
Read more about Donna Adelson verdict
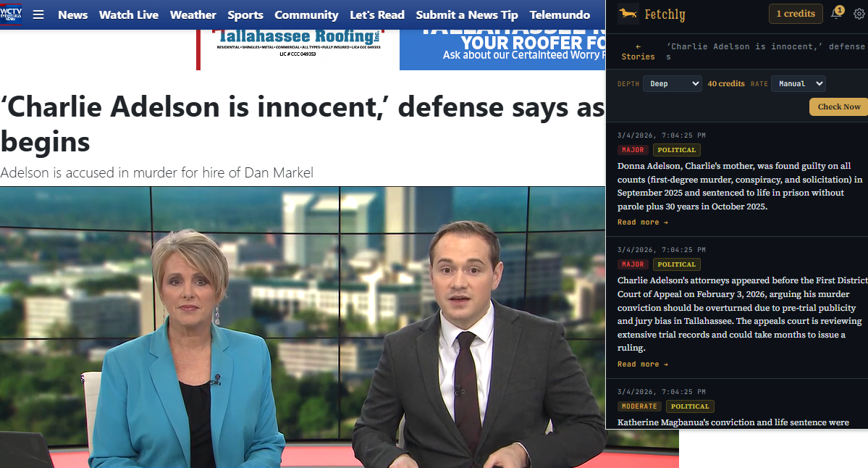(x=642, y=222)
